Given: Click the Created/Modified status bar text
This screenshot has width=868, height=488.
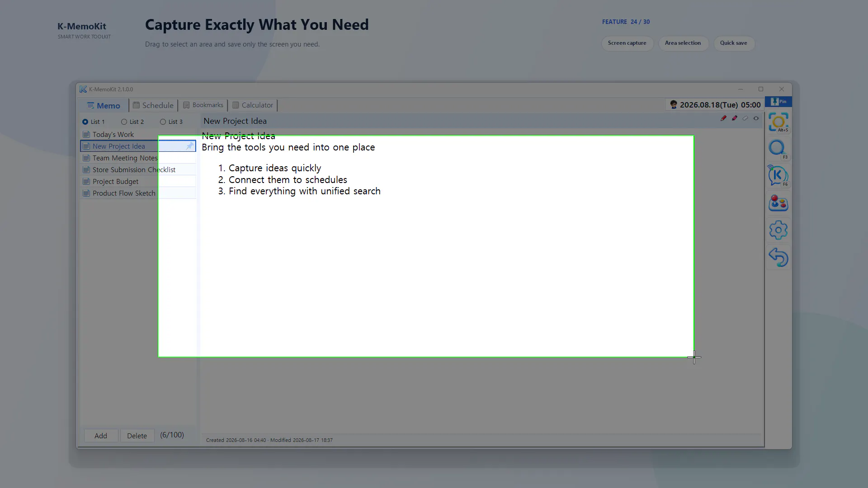Looking at the screenshot, I should click(x=269, y=440).
